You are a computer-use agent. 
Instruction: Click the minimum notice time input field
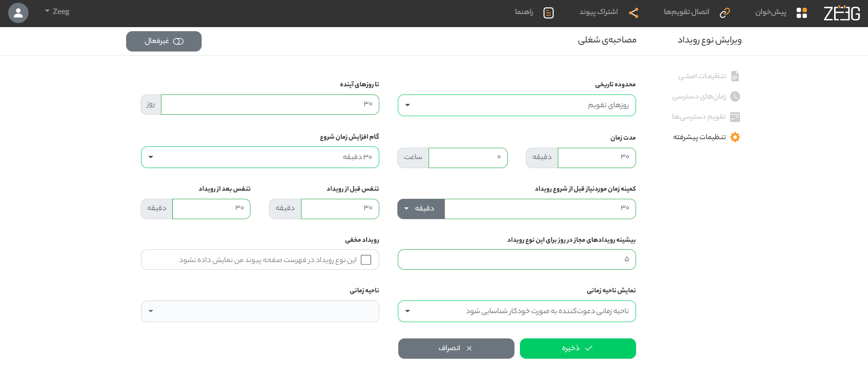(x=540, y=209)
